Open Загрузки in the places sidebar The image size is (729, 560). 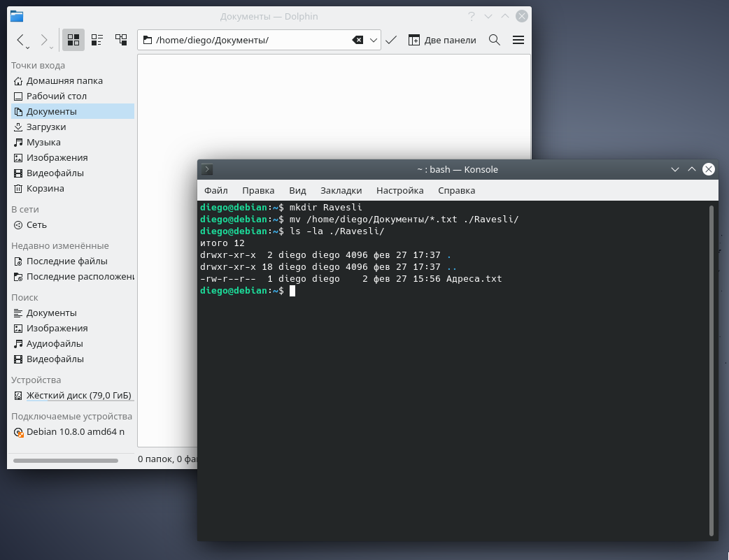tap(46, 127)
